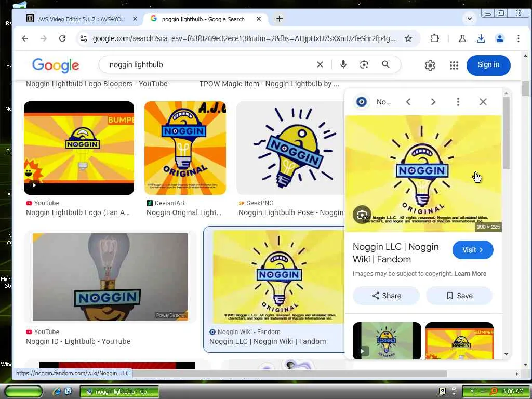532x399 pixels.
Task: Open noggin lightbulb taskbar window button
Action: click(119, 392)
